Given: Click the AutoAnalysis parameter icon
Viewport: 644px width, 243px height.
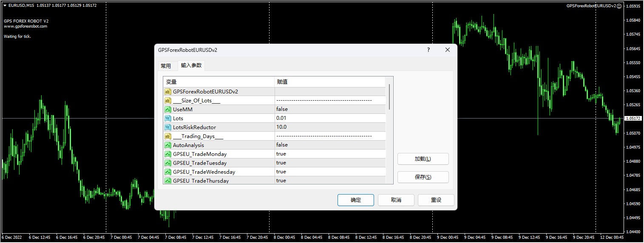Looking at the screenshot, I should click(167, 145).
